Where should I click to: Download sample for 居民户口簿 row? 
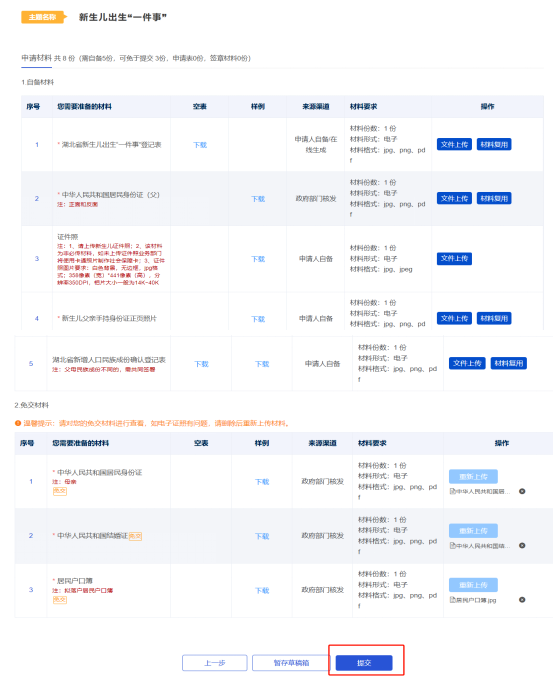(x=262, y=591)
